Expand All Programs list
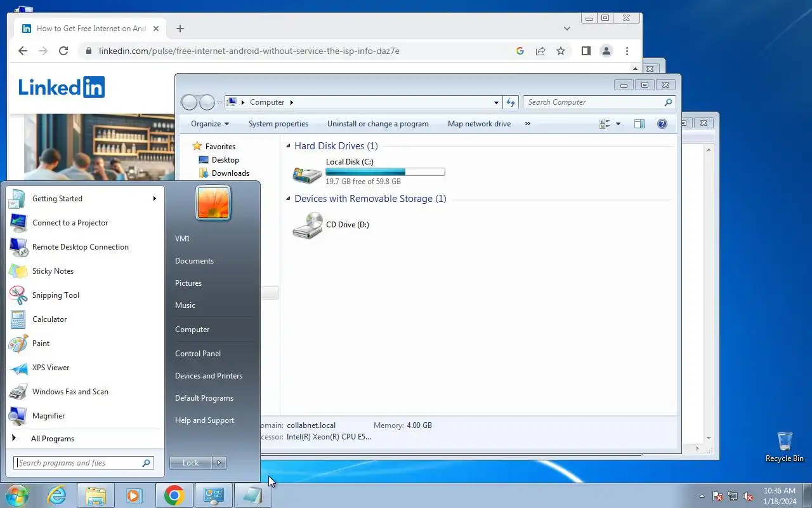The width and height of the screenshot is (812, 508). pos(82,439)
